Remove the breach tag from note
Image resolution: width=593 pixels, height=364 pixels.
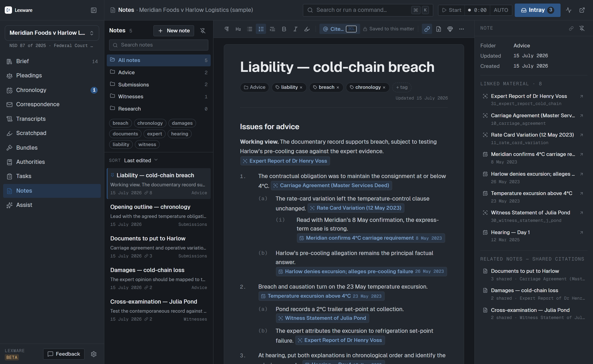[338, 87]
